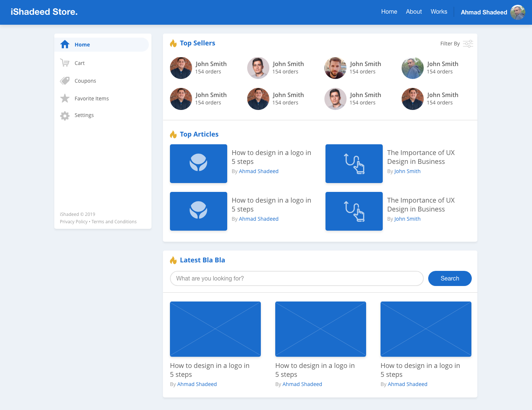The width and height of the screenshot is (532, 410).
Task: Open the Privacy Policy link
Action: (x=74, y=222)
